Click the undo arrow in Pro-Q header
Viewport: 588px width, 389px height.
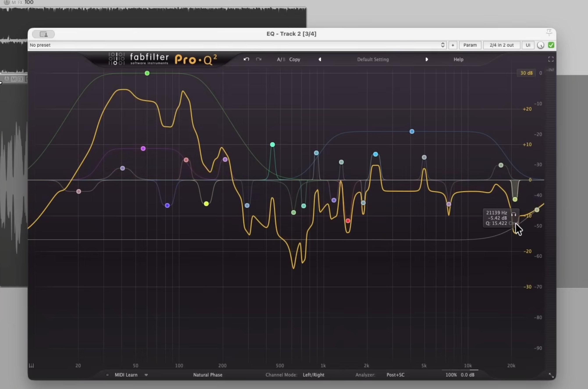pyautogui.click(x=246, y=59)
